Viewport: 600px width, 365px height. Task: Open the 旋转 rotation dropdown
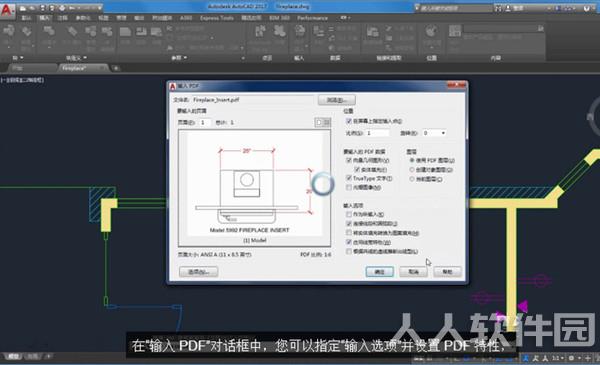[443, 133]
